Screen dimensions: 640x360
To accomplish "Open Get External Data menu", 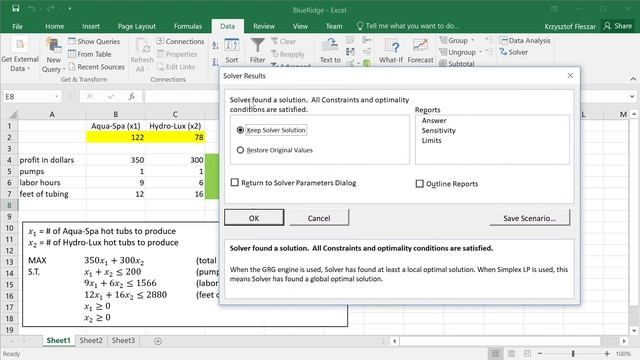I will coord(20,55).
